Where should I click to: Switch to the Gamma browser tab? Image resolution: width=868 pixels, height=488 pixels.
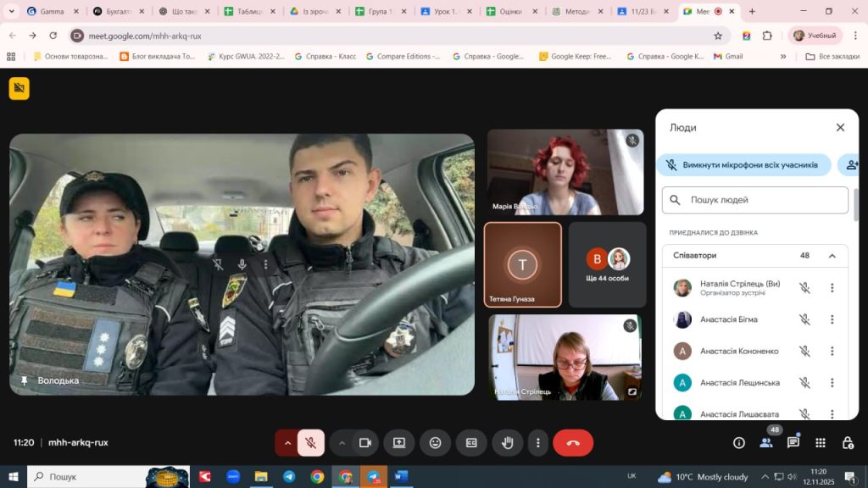pos(51,12)
